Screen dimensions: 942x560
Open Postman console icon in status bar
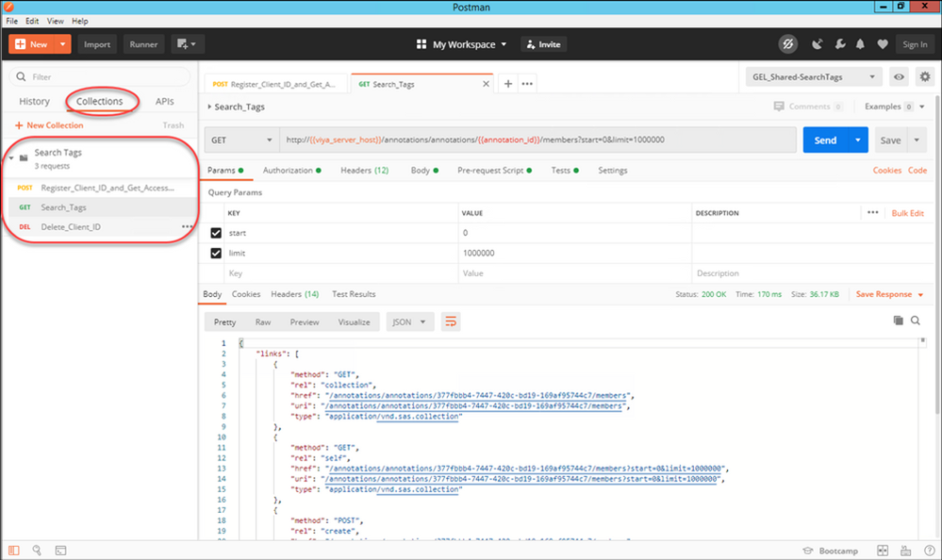click(x=60, y=551)
